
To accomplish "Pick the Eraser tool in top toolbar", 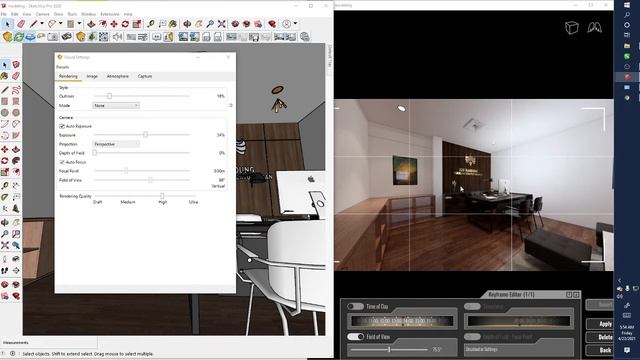I will (20, 24).
